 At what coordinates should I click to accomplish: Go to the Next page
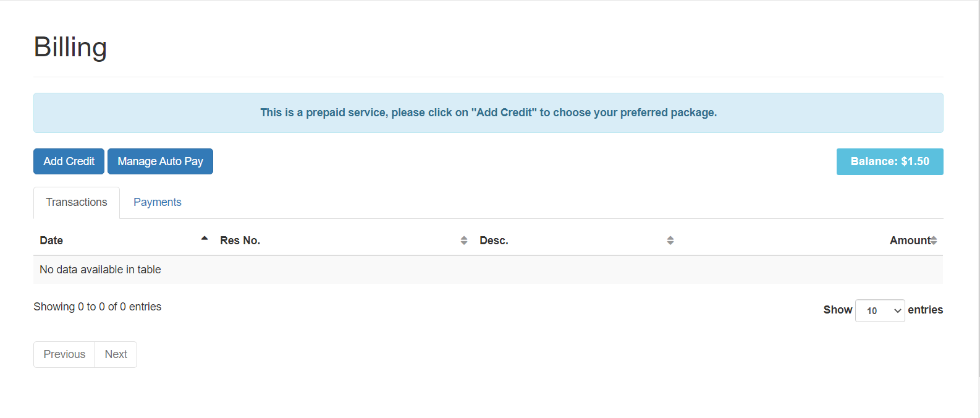[116, 354]
